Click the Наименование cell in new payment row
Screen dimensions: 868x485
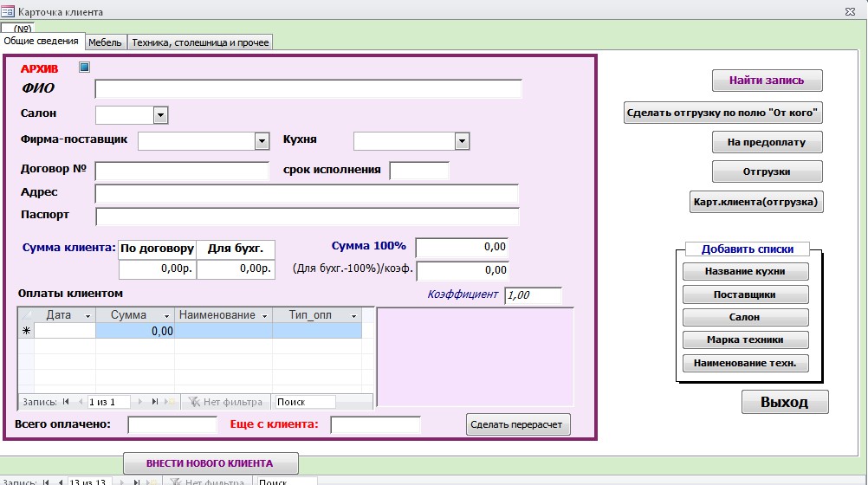point(223,331)
